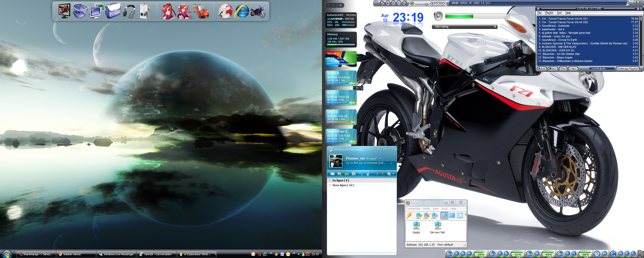Click Radmin delete connection icon

coord(427,216)
